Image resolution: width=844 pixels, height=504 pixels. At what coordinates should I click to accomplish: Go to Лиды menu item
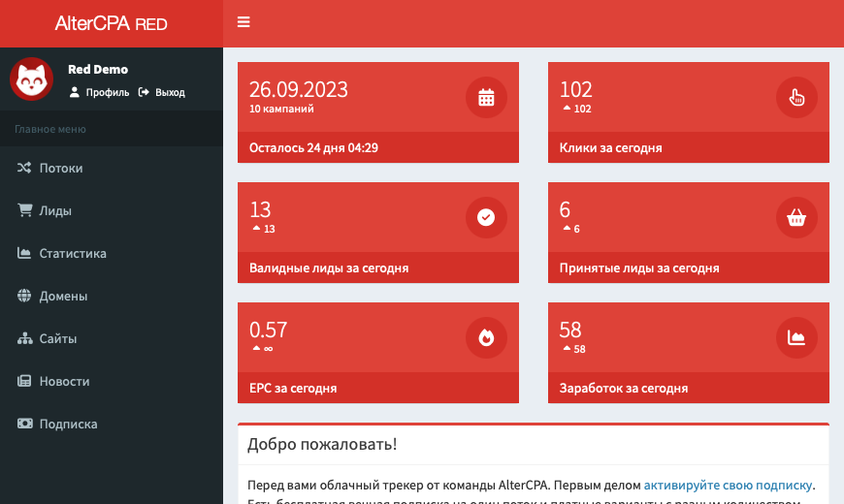55,210
